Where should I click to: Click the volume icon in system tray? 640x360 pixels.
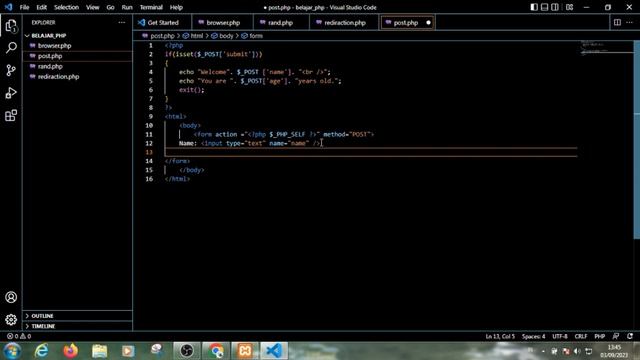577,351
